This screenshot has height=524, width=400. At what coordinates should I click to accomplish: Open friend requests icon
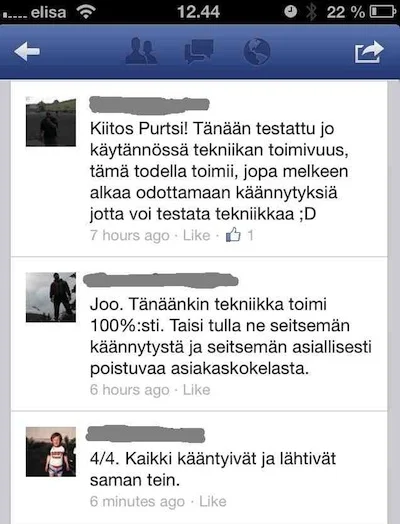click(141, 51)
